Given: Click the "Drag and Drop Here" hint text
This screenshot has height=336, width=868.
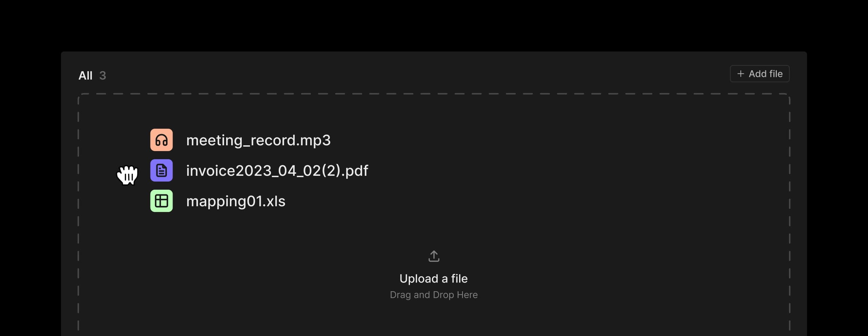Looking at the screenshot, I should (x=433, y=295).
